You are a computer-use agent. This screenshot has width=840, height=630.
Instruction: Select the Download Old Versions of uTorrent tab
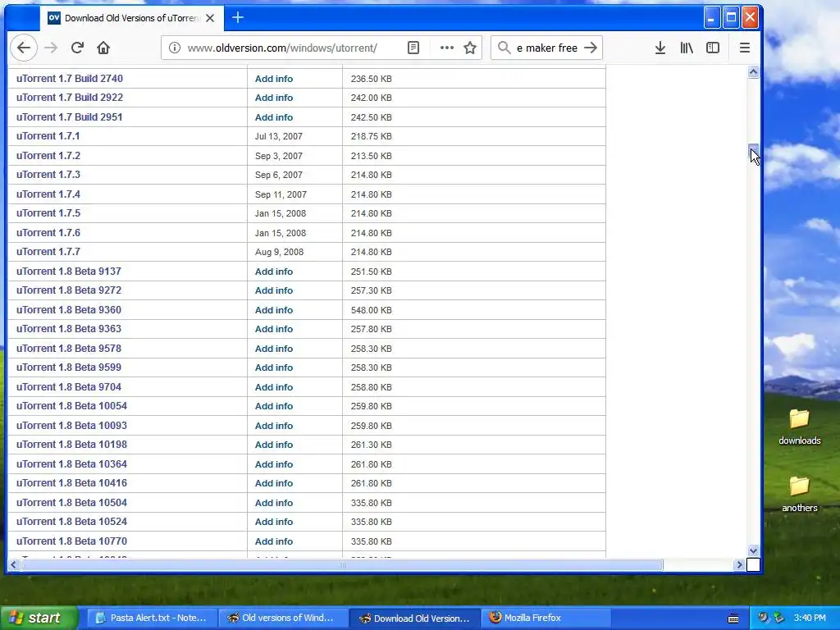(x=131, y=18)
